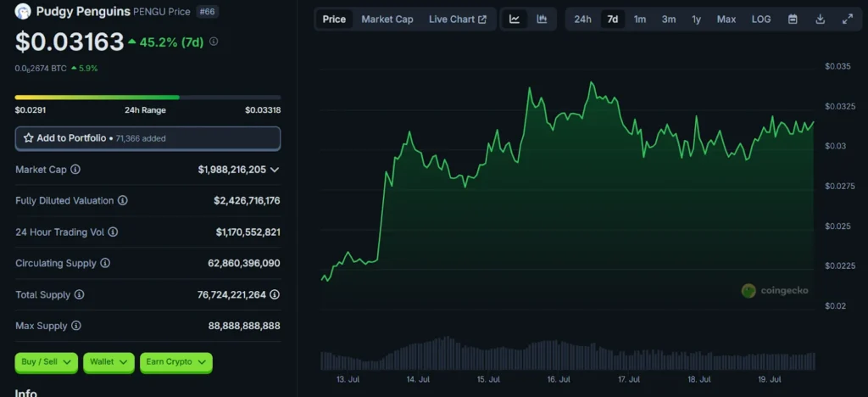
Task: Select the Market Cap chart tab
Action: 387,20
